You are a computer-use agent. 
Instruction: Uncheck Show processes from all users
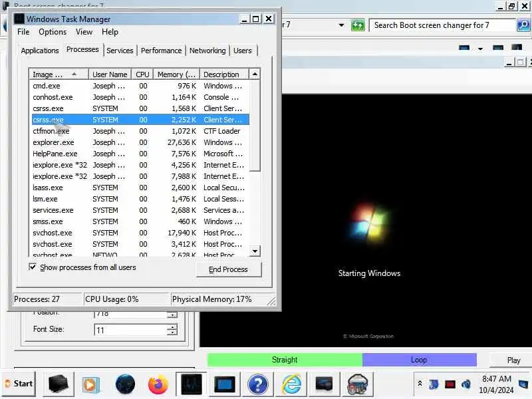click(33, 267)
